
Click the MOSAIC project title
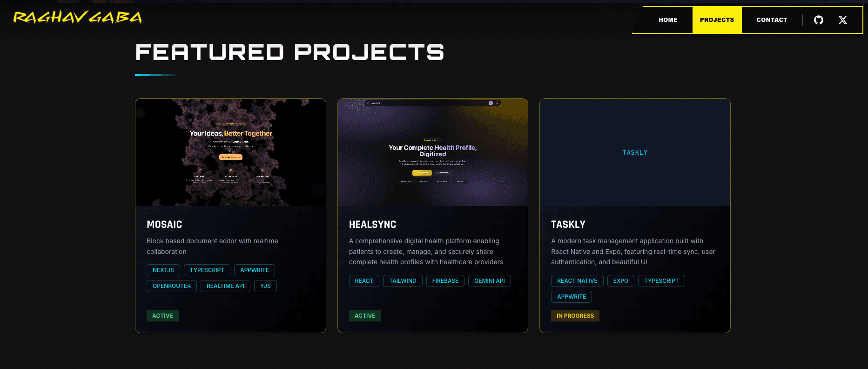point(164,225)
